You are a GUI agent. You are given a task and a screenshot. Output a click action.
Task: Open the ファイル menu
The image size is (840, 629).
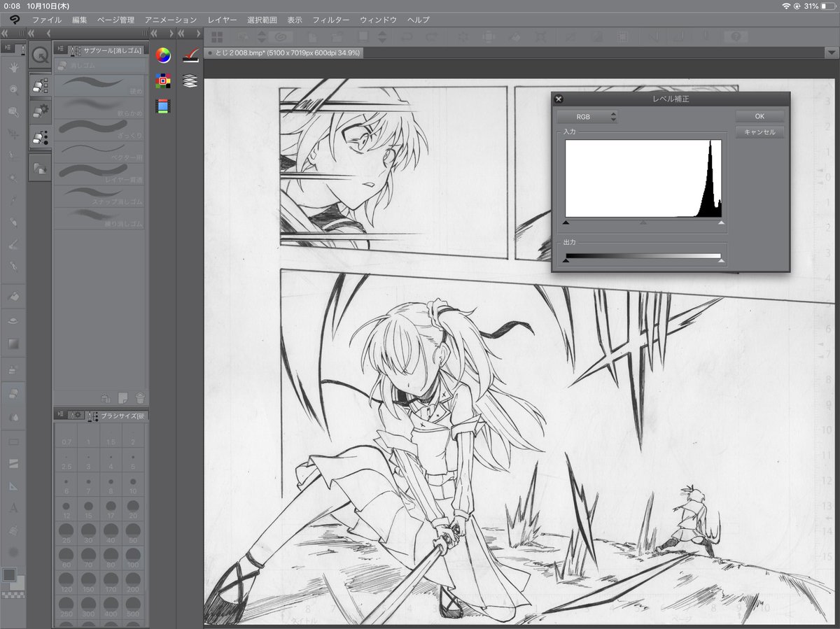pyautogui.click(x=47, y=20)
